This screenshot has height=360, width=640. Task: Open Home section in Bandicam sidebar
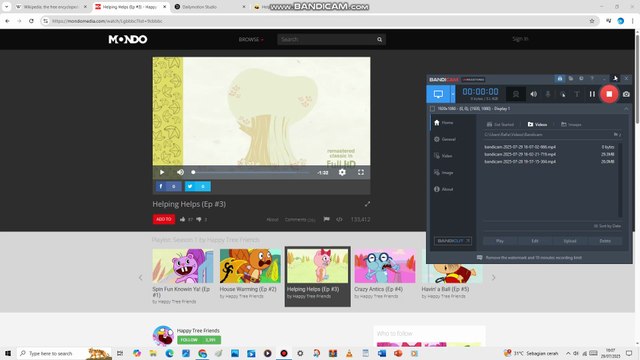[444, 122]
